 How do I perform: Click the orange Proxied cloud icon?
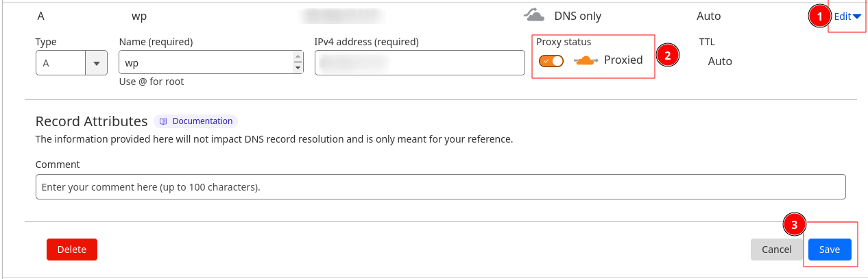click(586, 60)
